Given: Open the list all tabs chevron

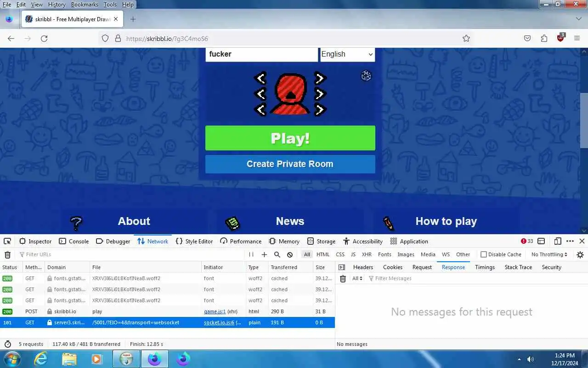Looking at the screenshot, I should pyautogui.click(x=578, y=19).
